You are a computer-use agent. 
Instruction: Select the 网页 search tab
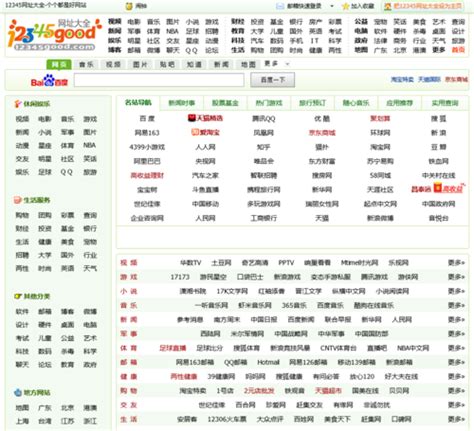[x=59, y=65]
